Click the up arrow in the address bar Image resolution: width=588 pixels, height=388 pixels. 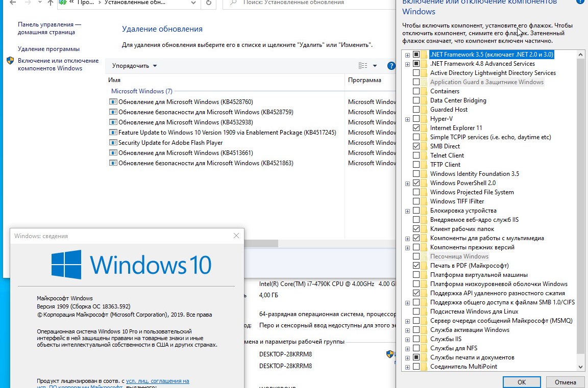click(x=51, y=3)
